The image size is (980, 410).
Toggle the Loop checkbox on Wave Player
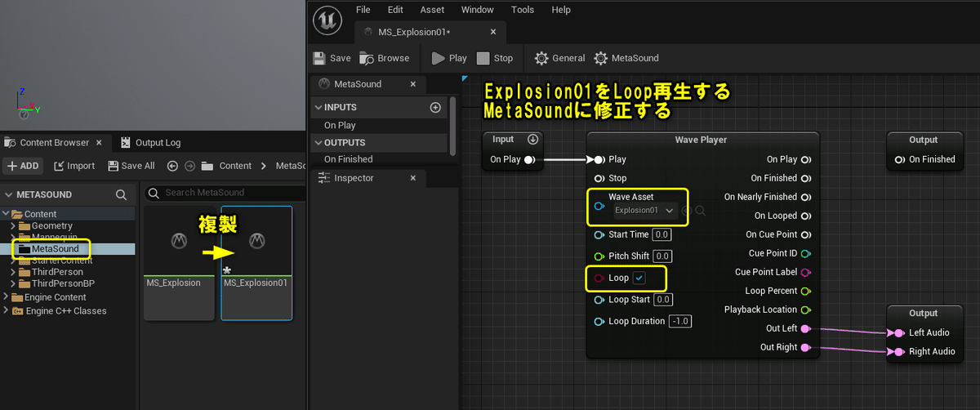point(639,279)
